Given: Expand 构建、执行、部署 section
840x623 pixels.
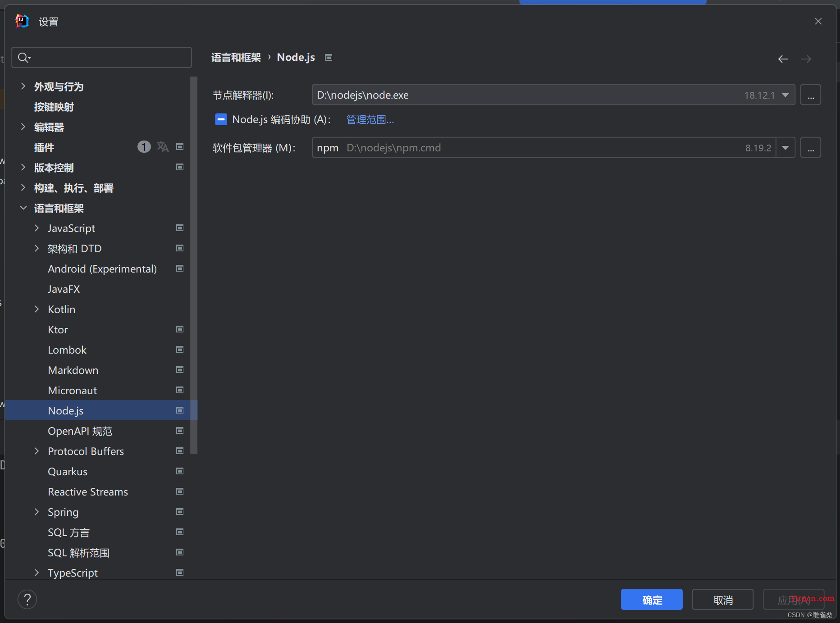Looking at the screenshot, I should (23, 187).
